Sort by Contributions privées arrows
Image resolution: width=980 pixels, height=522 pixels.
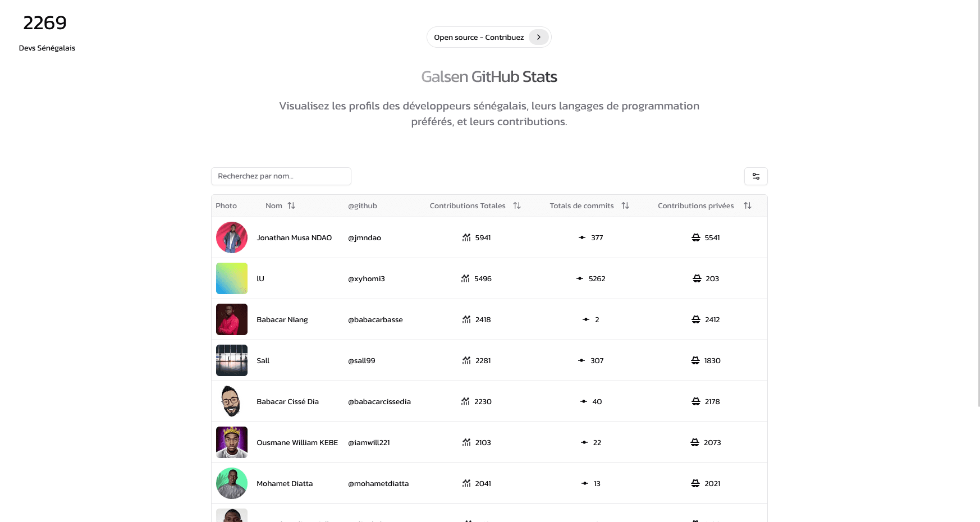pyautogui.click(x=748, y=206)
